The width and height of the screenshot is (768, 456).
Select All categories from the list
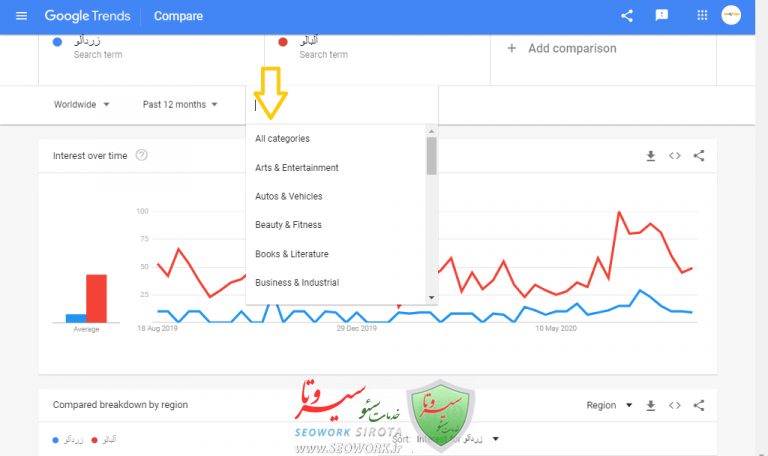coord(283,139)
